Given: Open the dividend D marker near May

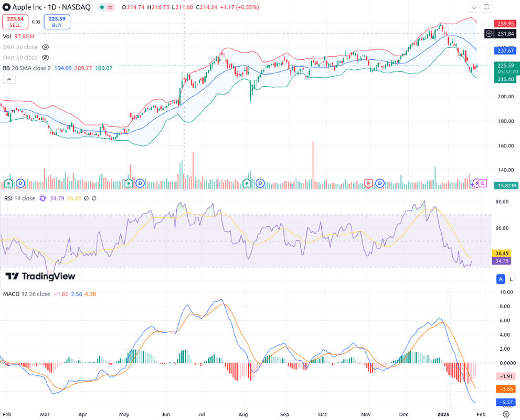Looking at the screenshot, I should tap(140, 183).
